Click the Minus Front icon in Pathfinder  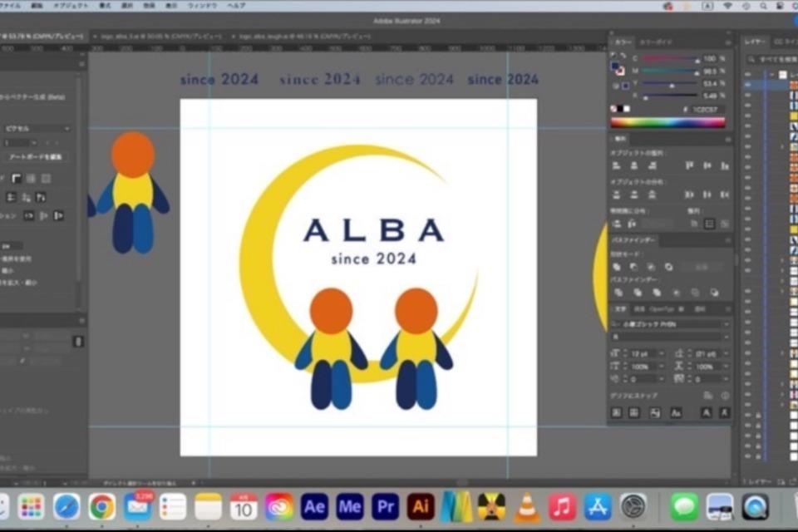click(633, 267)
